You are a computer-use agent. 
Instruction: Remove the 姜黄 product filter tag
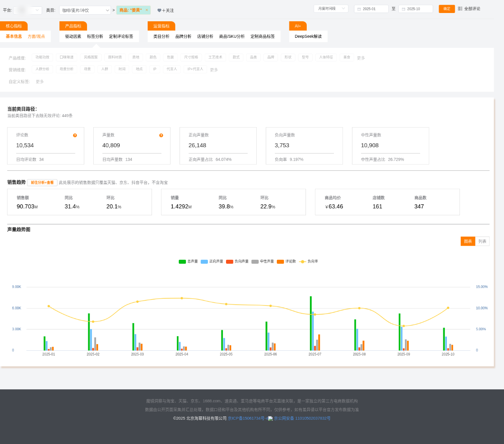(147, 10)
